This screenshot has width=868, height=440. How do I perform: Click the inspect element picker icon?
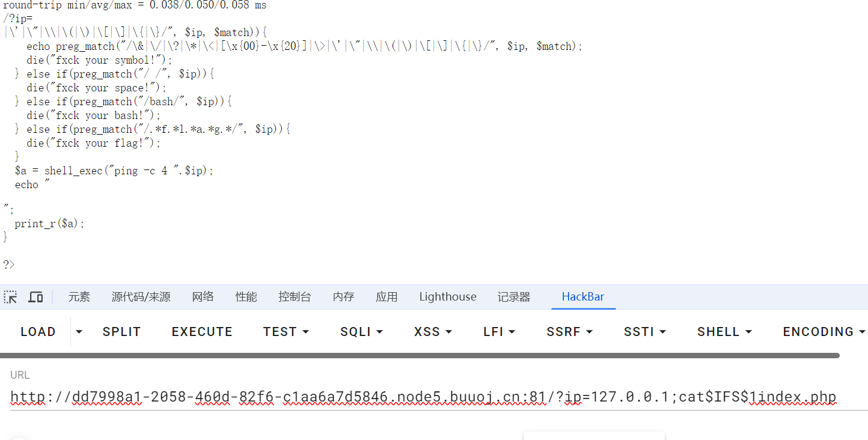(10, 297)
